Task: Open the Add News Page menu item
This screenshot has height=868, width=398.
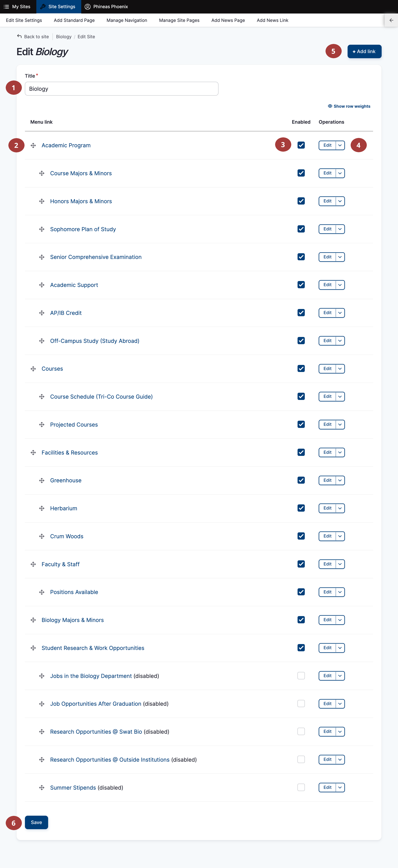Action: point(228,20)
